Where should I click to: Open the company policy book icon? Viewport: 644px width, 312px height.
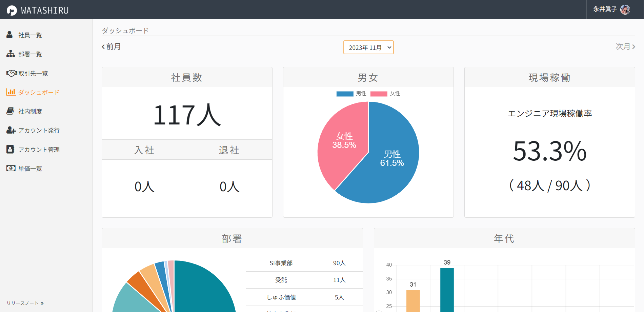(11, 111)
